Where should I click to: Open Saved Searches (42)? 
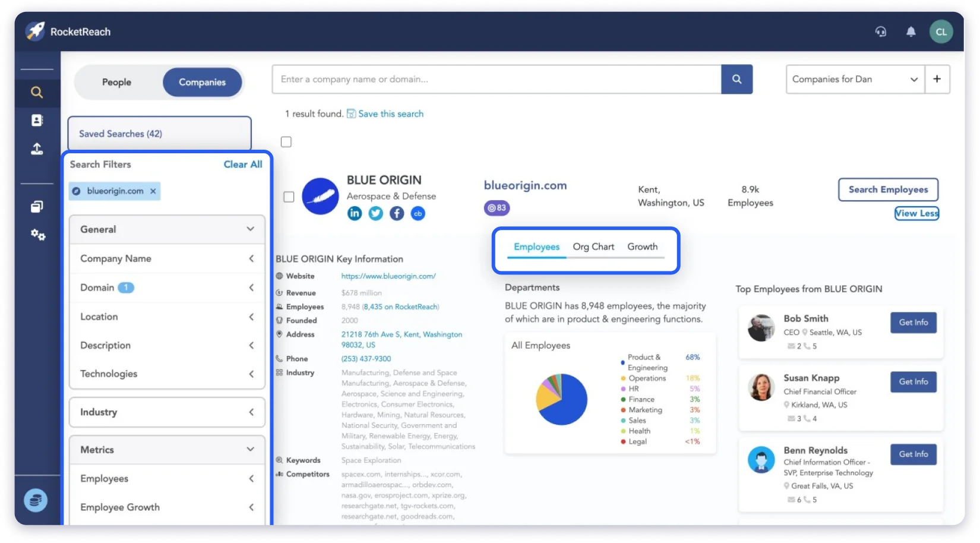tap(159, 134)
